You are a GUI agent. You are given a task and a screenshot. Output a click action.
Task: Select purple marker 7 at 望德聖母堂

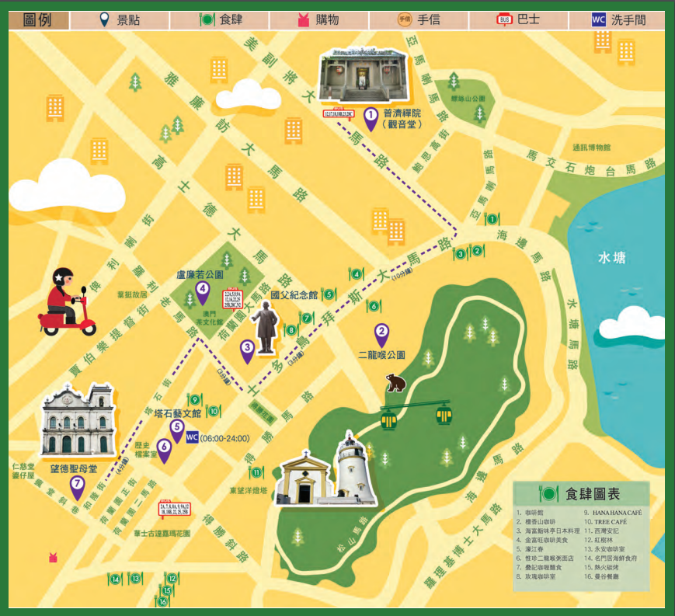pyautogui.click(x=77, y=486)
